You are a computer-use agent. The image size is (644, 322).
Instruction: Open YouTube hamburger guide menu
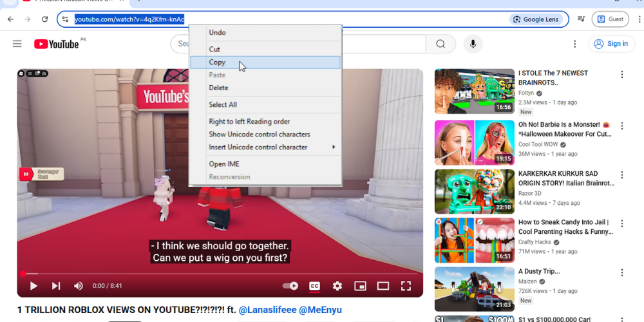[17, 44]
